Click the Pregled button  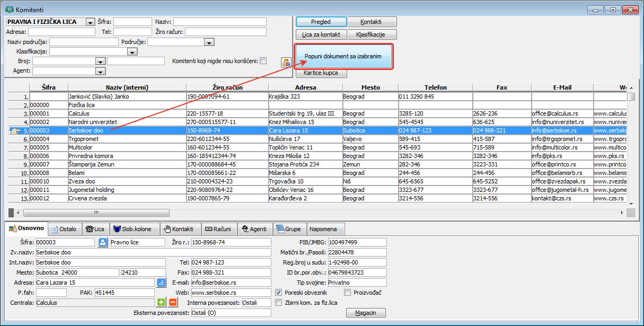321,22
